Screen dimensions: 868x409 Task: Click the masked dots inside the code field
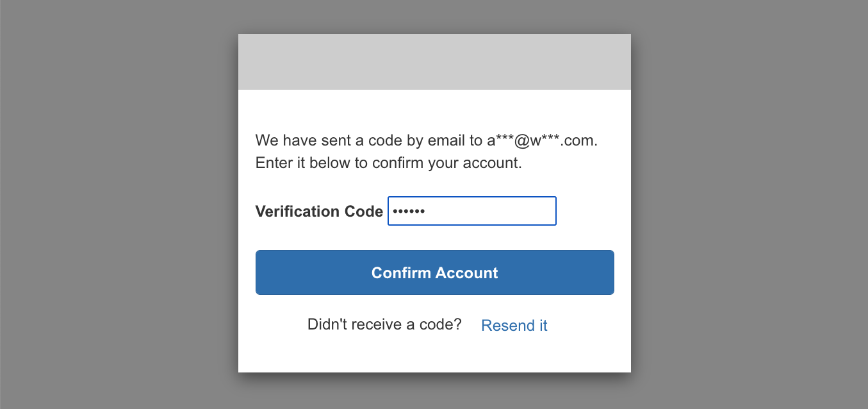pyautogui.click(x=409, y=212)
